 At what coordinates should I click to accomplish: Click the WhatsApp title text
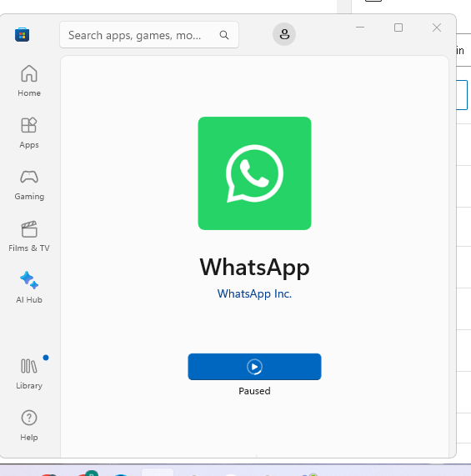pyautogui.click(x=254, y=267)
